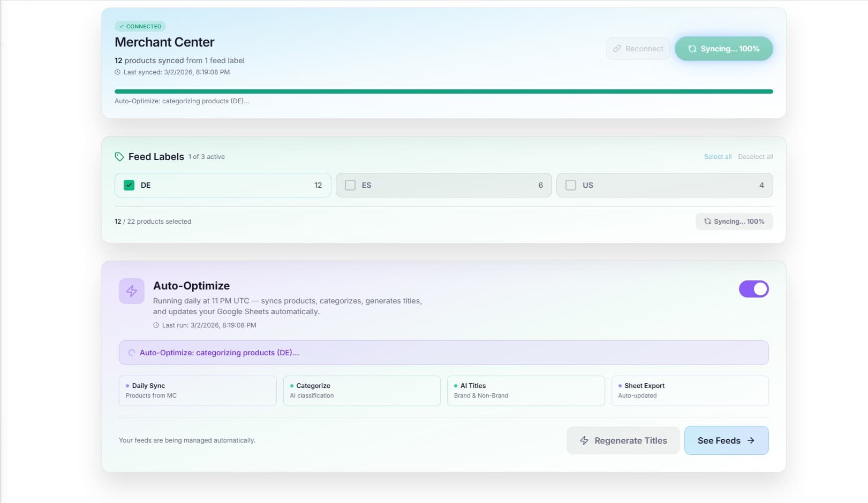Click the Connected badge above Merchant Center
The image size is (868, 503).
coord(140,26)
